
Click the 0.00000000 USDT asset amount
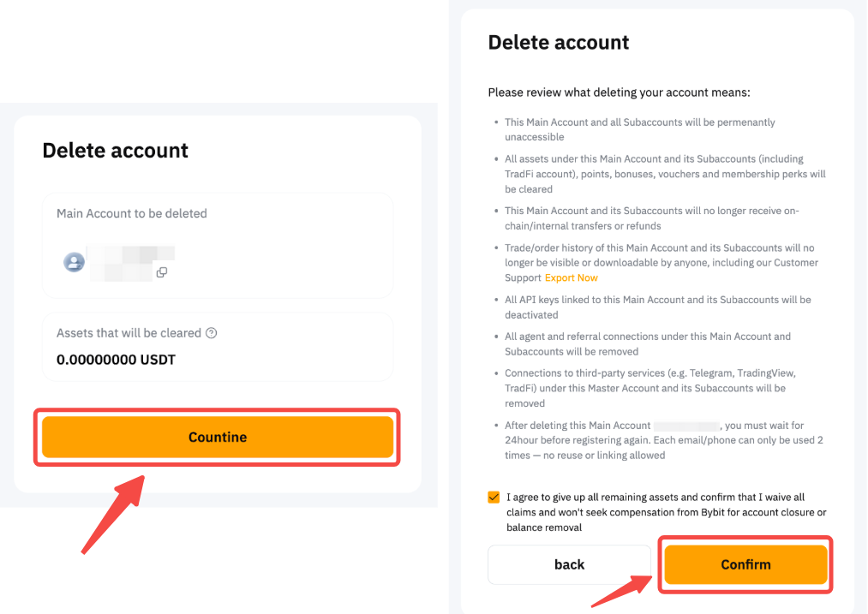[x=116, y=360]
